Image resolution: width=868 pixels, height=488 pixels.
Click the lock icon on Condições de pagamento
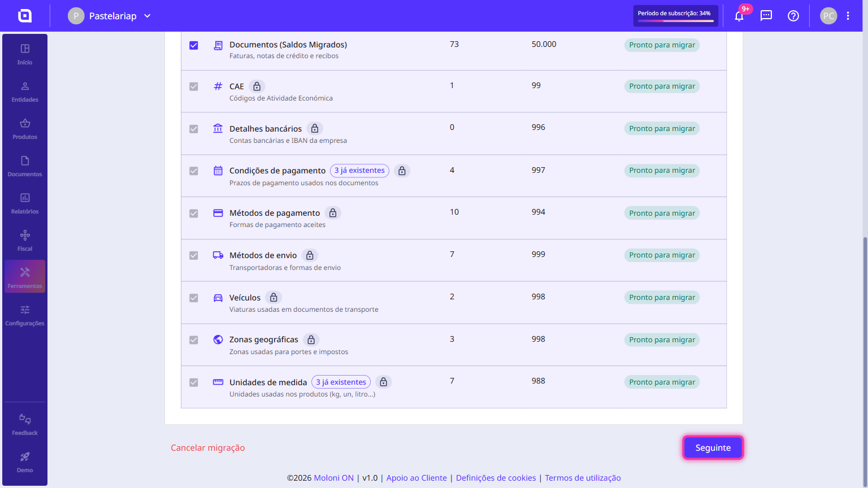coord(402,171)
